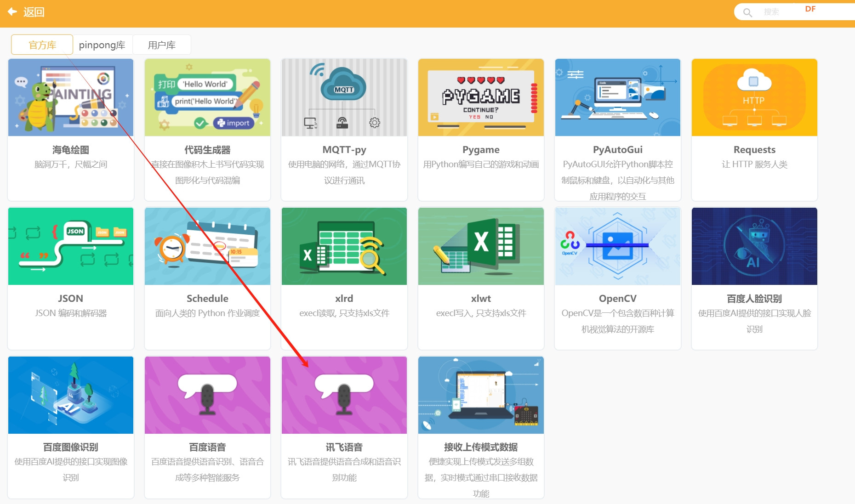Viewport: 855px width, 504px height.
Task: Click description 让 HTTP 服务人类
Action: click(754, 164)
